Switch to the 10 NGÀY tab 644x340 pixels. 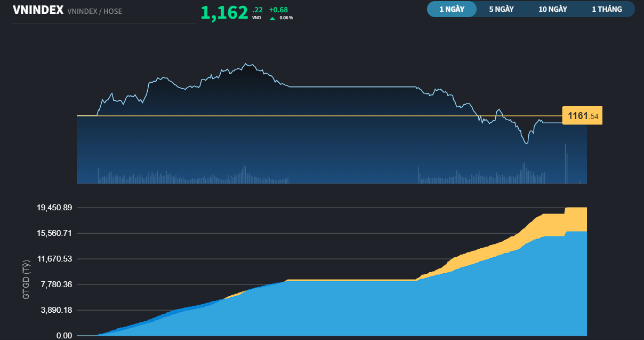pyautogui.click(x=553, y=9)
